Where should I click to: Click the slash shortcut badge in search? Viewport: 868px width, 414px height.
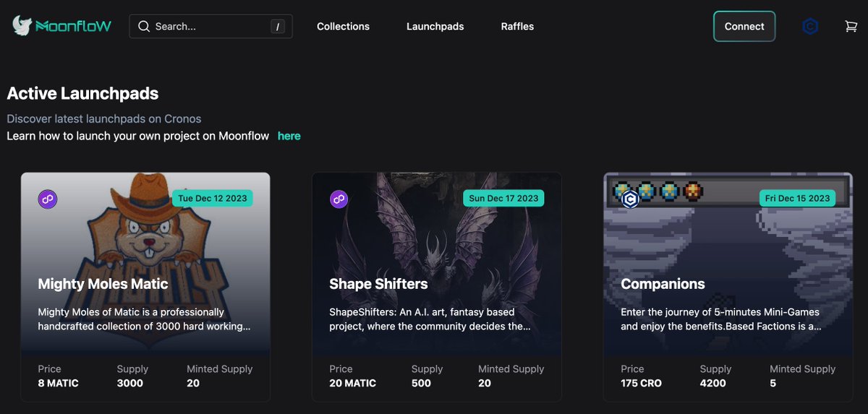coord(278,27)
